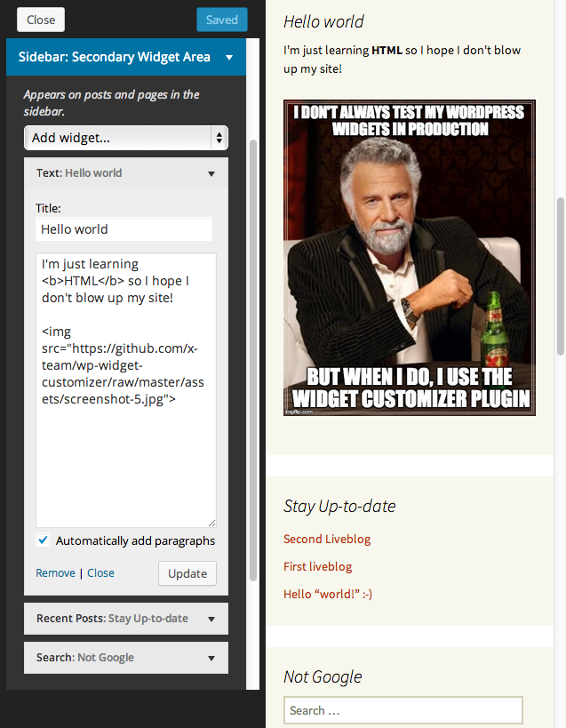Click the Close button in customizer header
This screenshot has height=728, width=566.
click(x=41, y=20)
